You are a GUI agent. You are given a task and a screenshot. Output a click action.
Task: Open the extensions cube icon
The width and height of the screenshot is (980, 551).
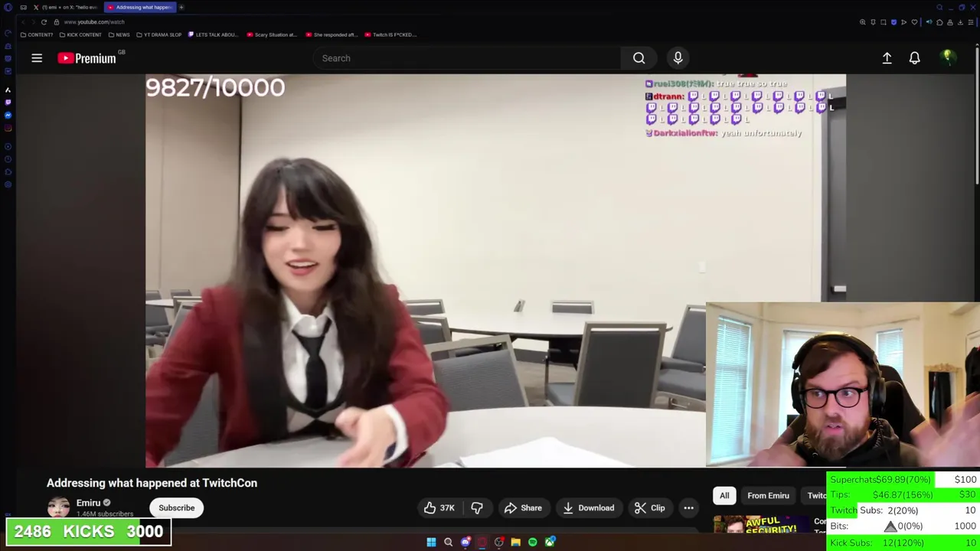939,22
